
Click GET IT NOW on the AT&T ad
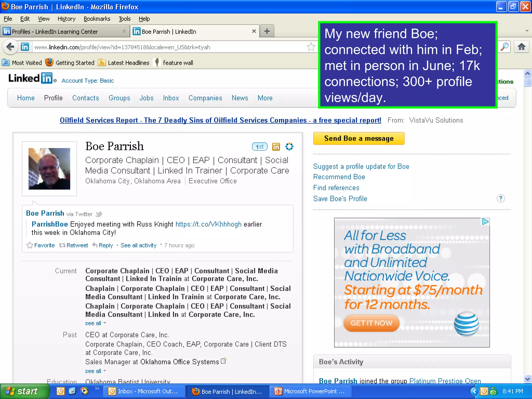point(371,323)
